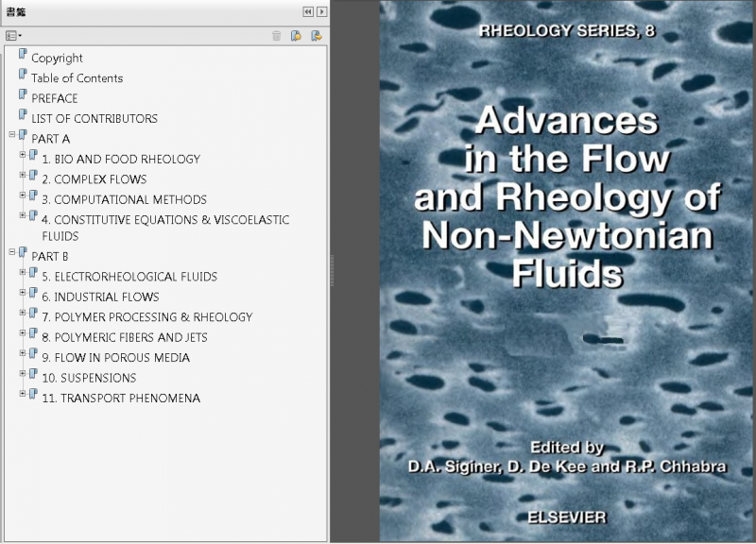
Task: Select the PART B bookmark
Action: 50,256
